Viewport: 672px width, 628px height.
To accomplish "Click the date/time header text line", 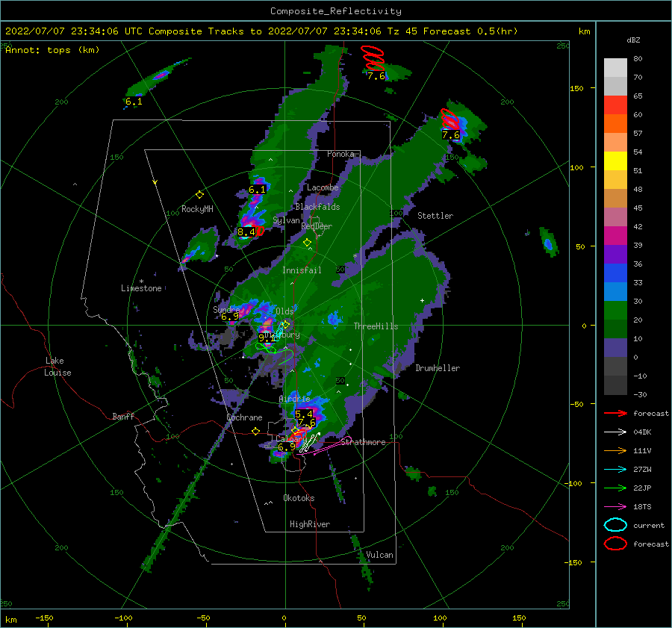I will 261,31.
